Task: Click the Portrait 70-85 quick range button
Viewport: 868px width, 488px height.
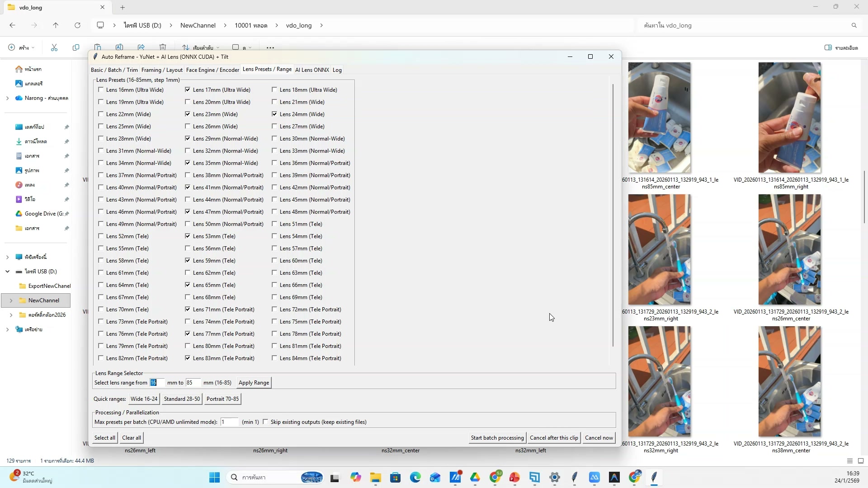Action: coord(222,399)
